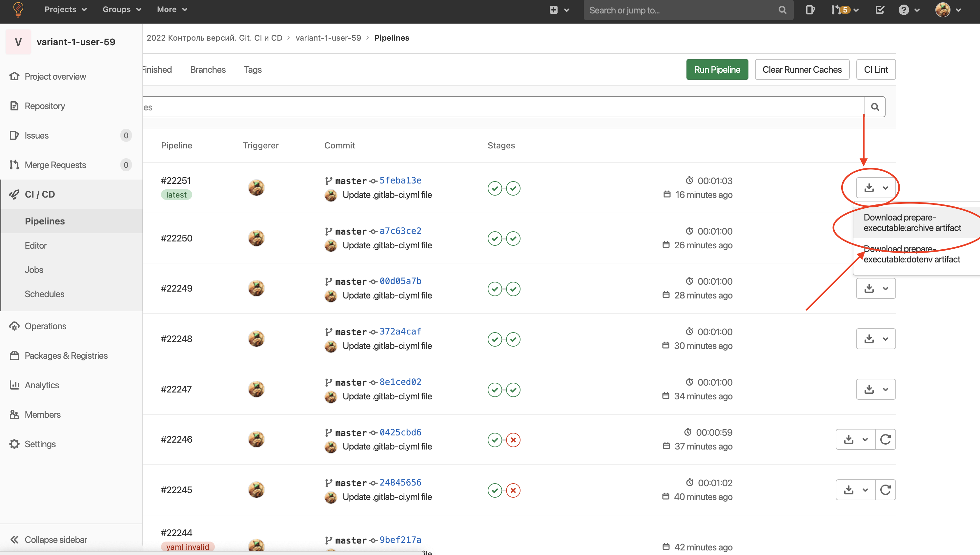This screenshot has height=555, width=980.
Task: Open the Groups dropdown menu
Action: pyautogui.click(x=122, y=10)
